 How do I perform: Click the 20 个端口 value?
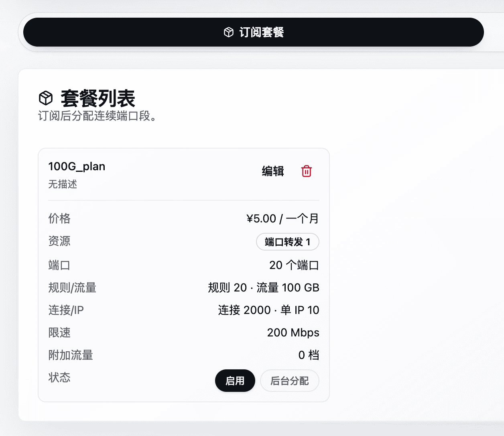pyautogui.click(x=294, y=265)
